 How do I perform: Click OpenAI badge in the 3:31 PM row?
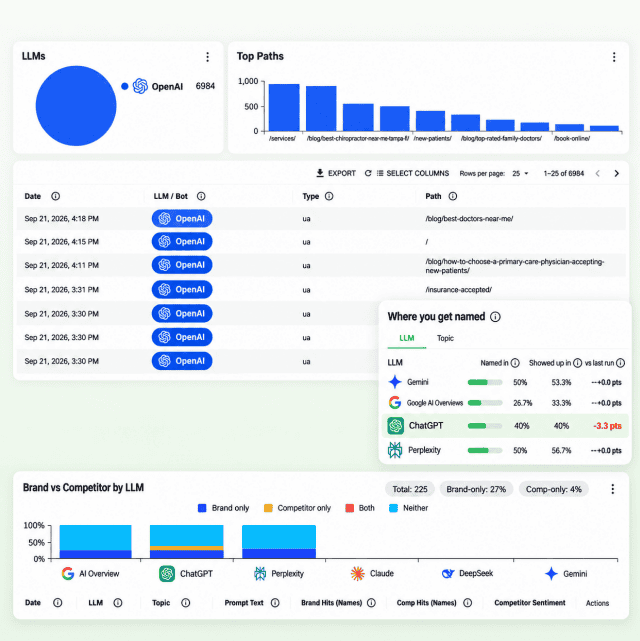(x=182, y=289)
